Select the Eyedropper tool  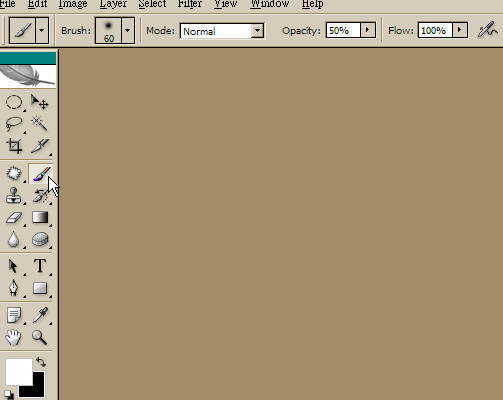40,315
